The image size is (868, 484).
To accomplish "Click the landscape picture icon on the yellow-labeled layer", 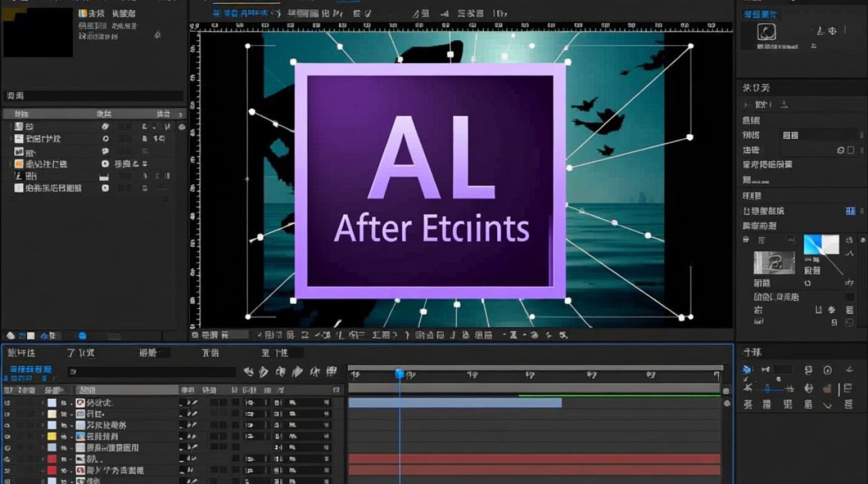I will pyautogui.click(x=81, y=436).
